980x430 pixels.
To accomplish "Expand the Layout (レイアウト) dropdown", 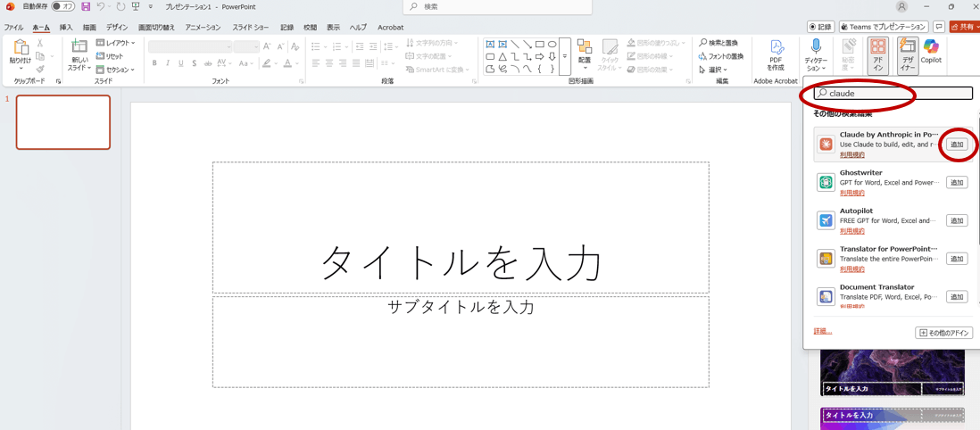I will [x=116, y=43].
